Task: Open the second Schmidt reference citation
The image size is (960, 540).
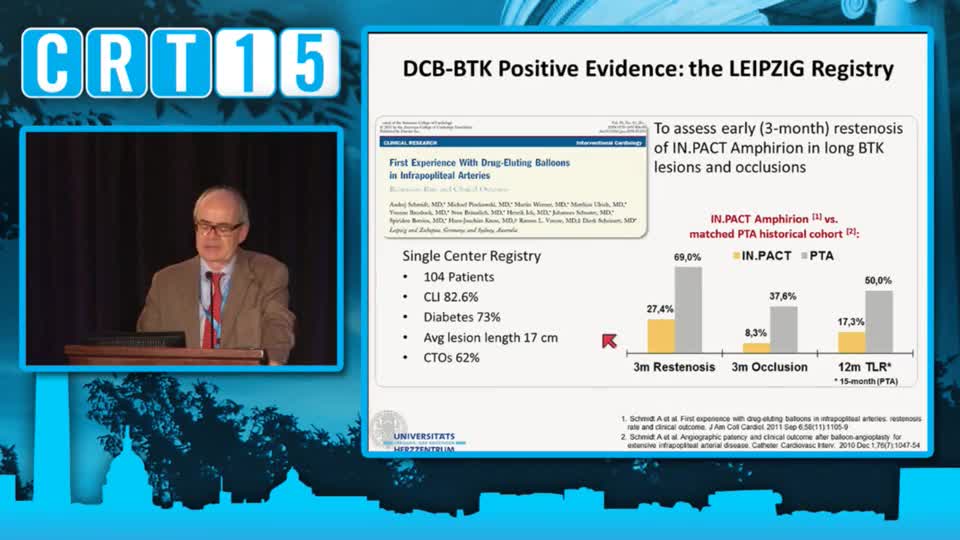Action: 769,440
